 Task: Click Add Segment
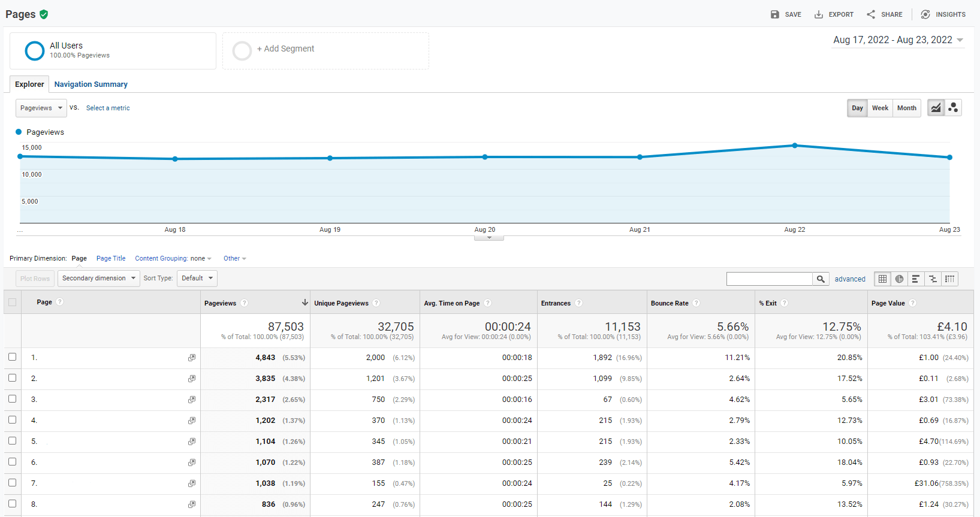click(285, 49)
